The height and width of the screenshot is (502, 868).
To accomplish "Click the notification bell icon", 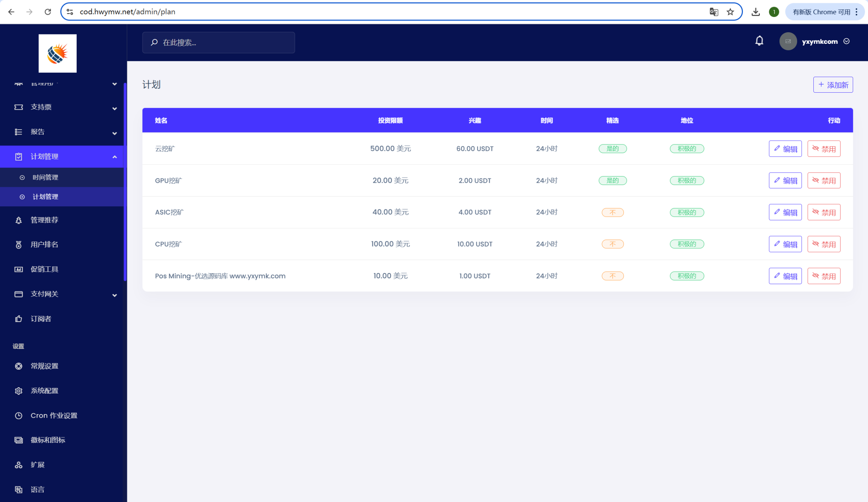I will (759, 41).
